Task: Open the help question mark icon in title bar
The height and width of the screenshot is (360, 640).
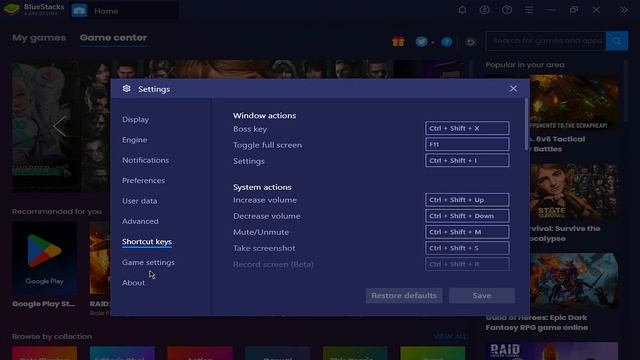Action: (x=507, y=10)
